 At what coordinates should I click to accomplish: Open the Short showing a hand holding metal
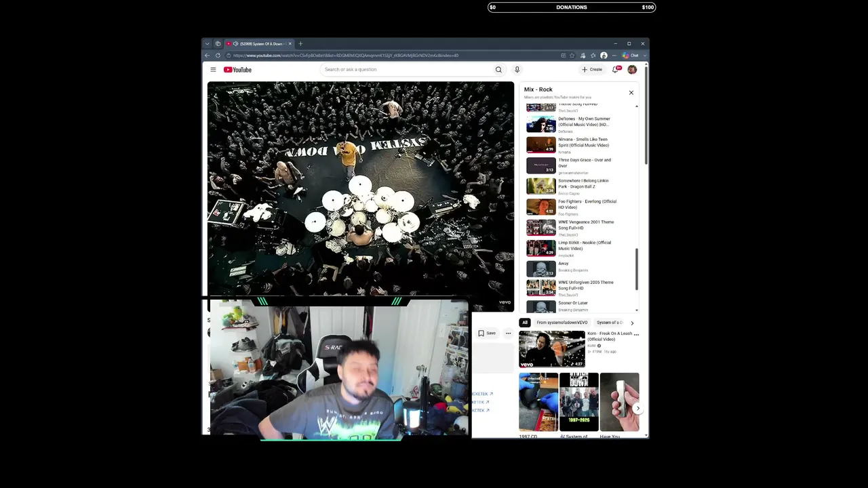(x=619, y=402)
